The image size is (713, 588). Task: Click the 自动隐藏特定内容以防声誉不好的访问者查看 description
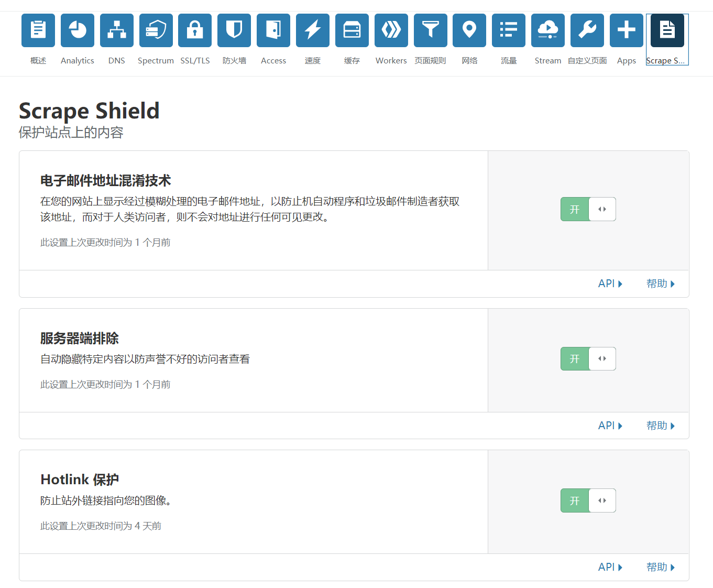coord(145,359)
